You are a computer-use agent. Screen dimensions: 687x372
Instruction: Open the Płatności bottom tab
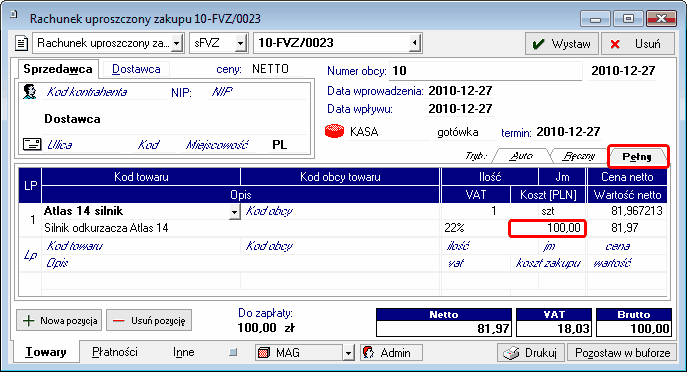pyautogui.click(x=115, y=352)
